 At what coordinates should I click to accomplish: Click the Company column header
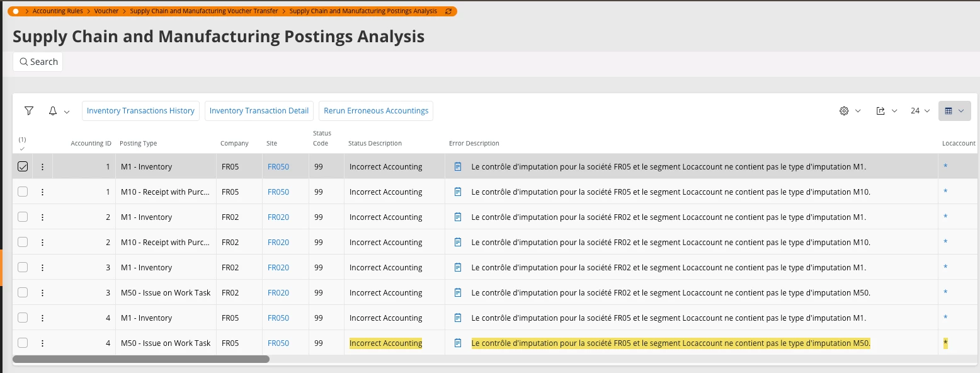pos(234,144)
